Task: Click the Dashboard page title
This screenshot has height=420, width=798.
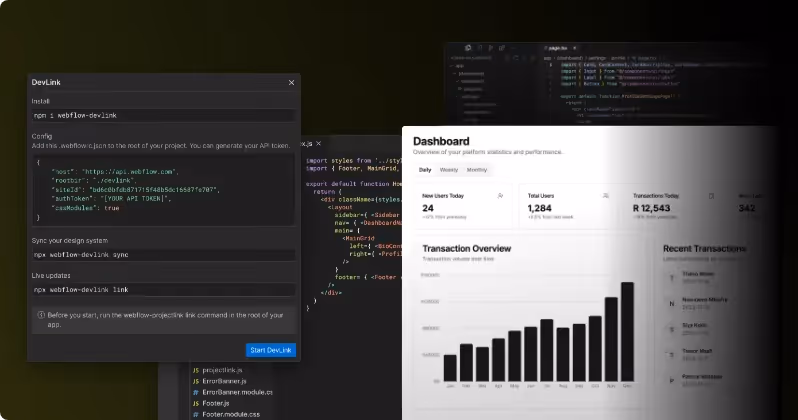Action: click(x=441, y=141)
